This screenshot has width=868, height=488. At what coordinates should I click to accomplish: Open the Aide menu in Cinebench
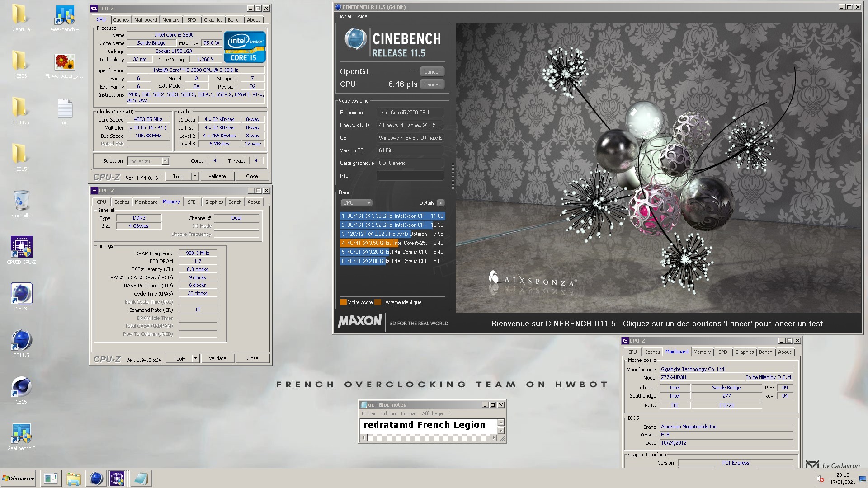362,16
